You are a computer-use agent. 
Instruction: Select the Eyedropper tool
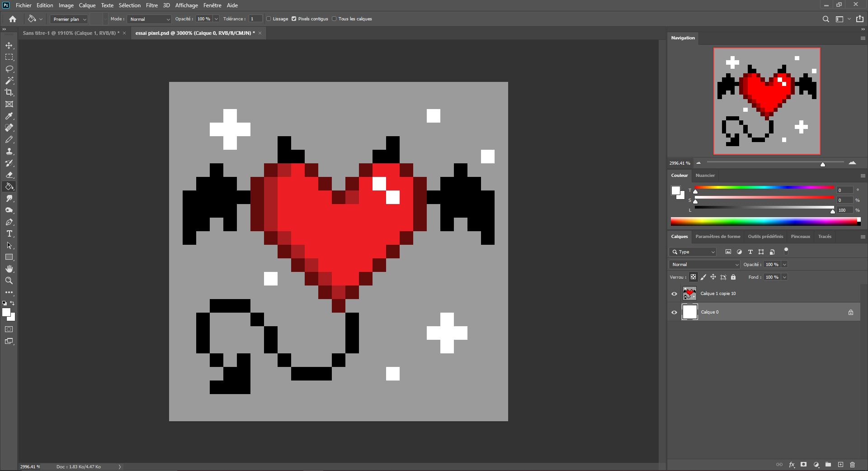tap(9, 116)
